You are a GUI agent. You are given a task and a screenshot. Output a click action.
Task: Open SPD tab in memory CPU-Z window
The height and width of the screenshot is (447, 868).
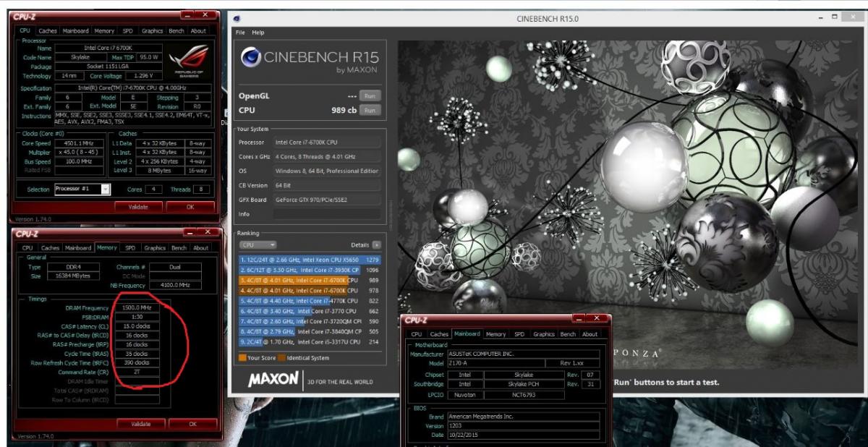point(130,248)
